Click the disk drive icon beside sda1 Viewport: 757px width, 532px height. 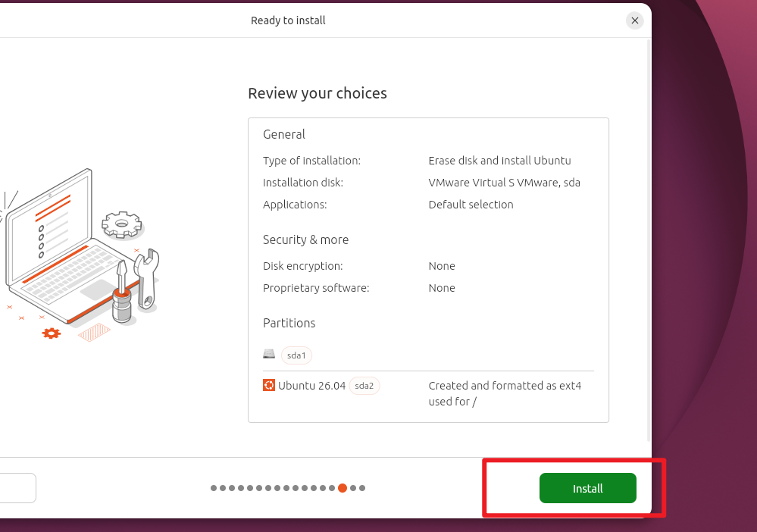tap(269, 355)
